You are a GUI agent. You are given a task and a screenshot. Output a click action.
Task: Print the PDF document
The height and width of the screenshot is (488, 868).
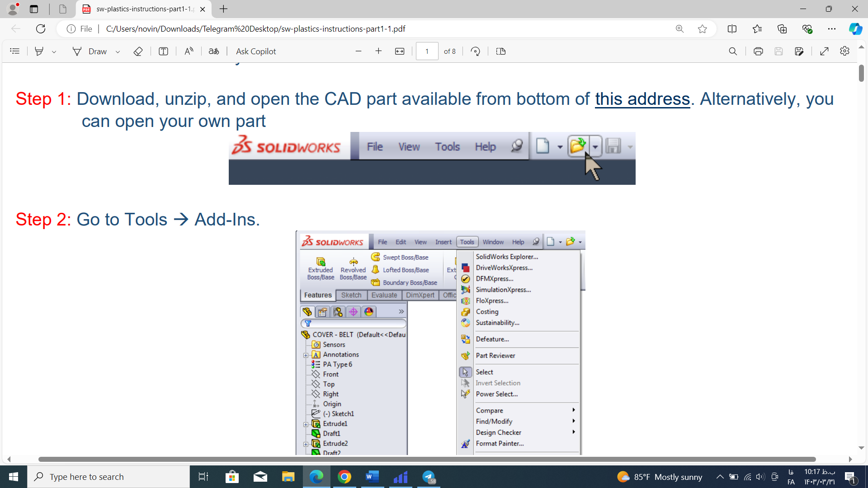(758, 52)
